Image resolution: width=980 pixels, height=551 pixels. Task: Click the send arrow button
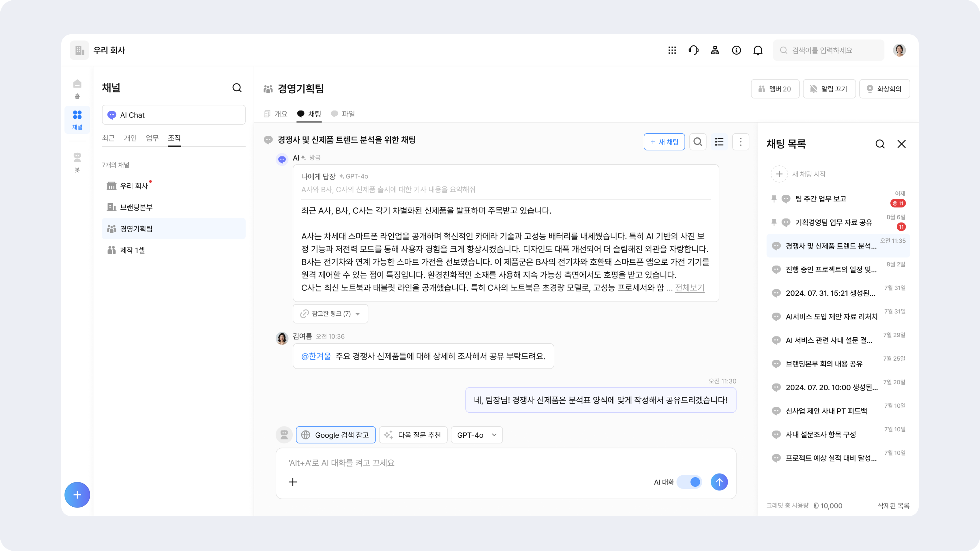pyautogui.click(x=719, y=482)
